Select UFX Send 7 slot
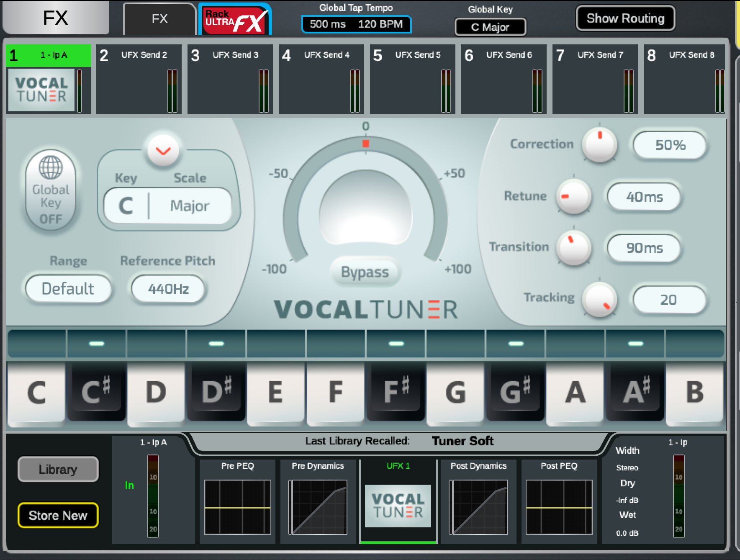740x560 pixels. click(x=595, y=79)
